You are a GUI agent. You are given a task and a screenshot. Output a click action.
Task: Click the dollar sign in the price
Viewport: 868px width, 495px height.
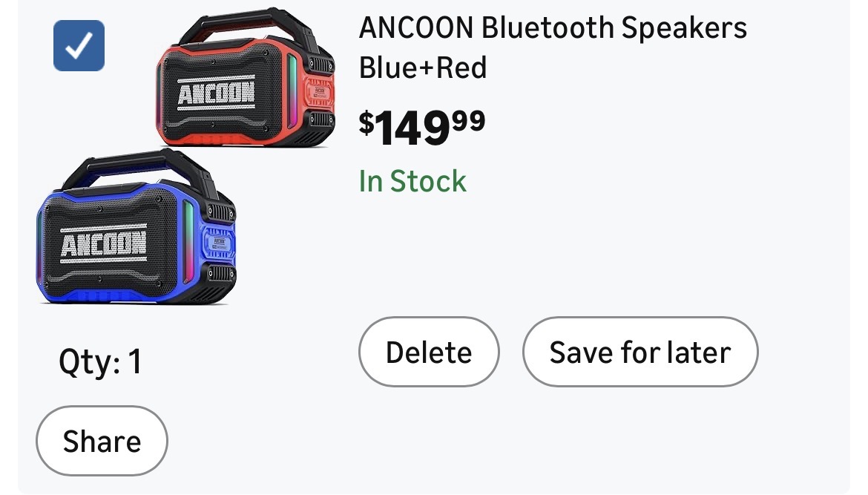point(366,122)
